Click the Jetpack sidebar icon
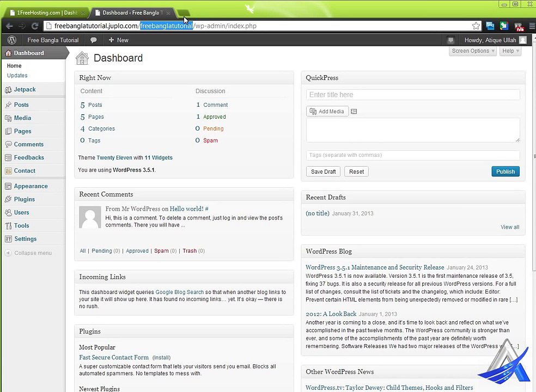This screenshot has width=536, height=392. (x=9, y=90)
